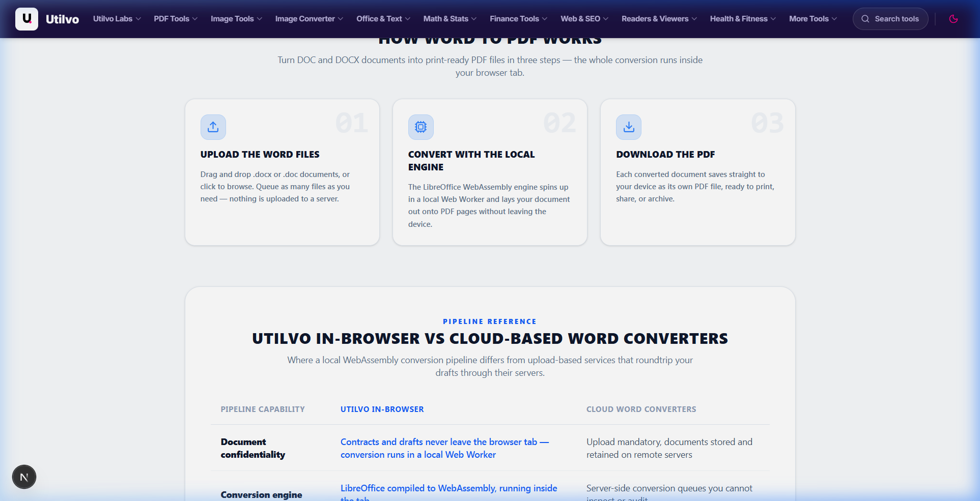Click the download icon in step 03 card
This screenshot has width=980, height=501.
pyautogui.click(x=629, y=127)
